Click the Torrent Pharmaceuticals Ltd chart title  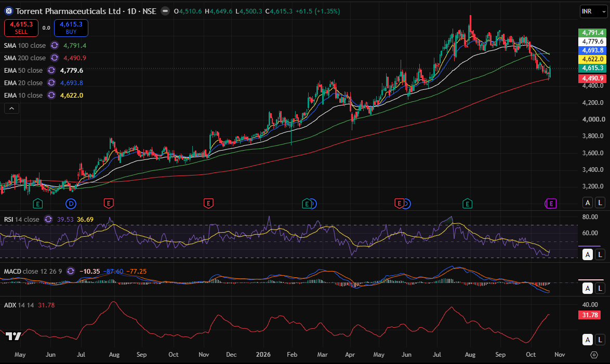click(68, 11)
